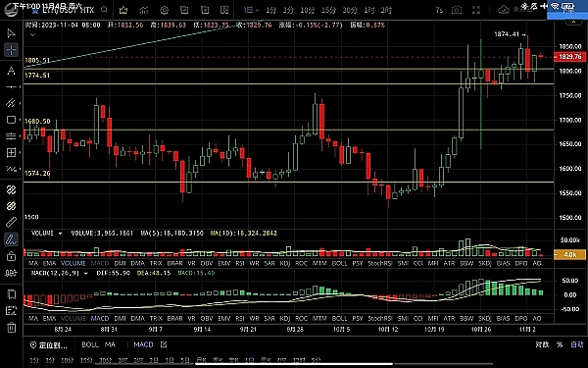588x368 pixels.
Task: Open the VOLUME indicator dropdown arrow
Action: (x=60, y=234)
